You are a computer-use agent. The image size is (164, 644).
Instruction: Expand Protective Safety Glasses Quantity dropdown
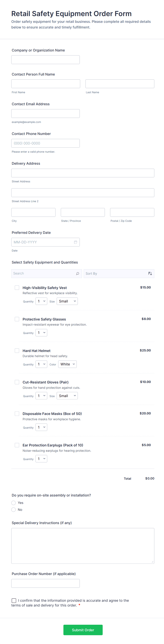41,333
